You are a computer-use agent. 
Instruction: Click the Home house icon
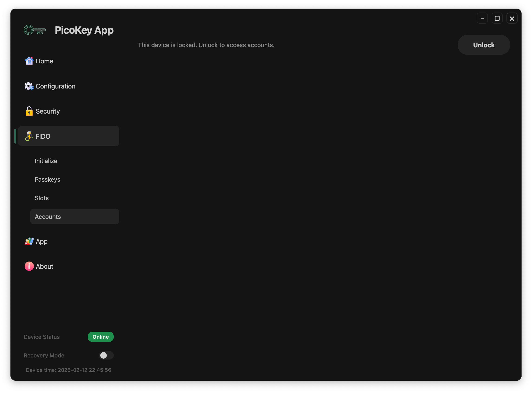tap(29, 61)
